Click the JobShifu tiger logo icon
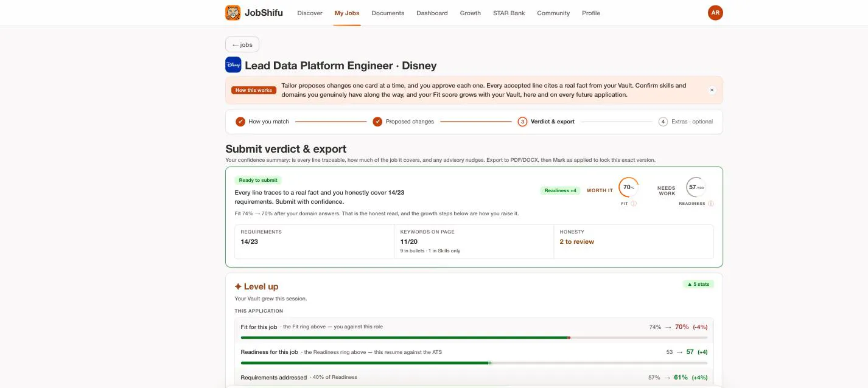The height and width of the screenshot is (388, 868). 233,13
